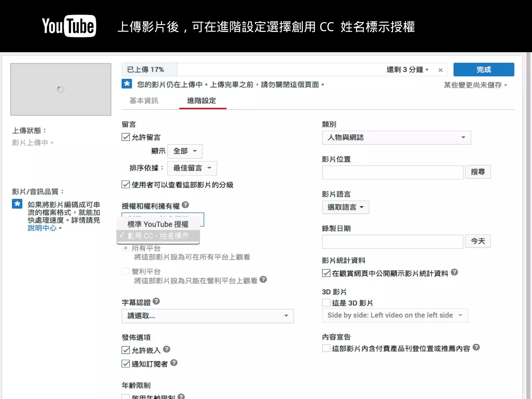
Task: Click the blue 完成 button
Action: (x=484, y=69)
